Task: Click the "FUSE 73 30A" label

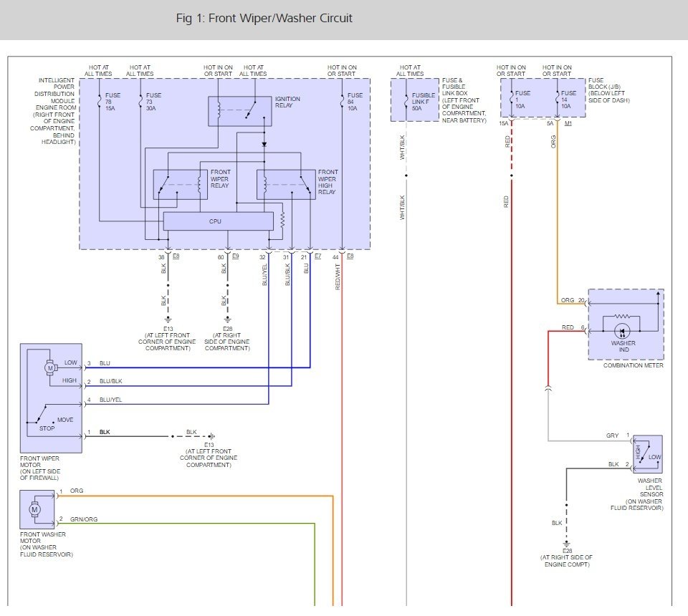Action: coord(153,102)
